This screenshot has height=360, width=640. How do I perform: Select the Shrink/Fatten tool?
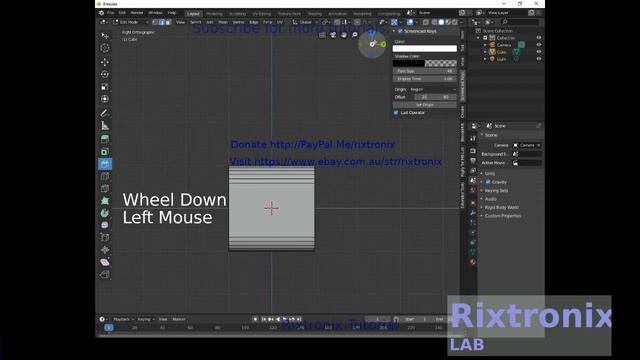pyautogui.click(x=105, y=249)
